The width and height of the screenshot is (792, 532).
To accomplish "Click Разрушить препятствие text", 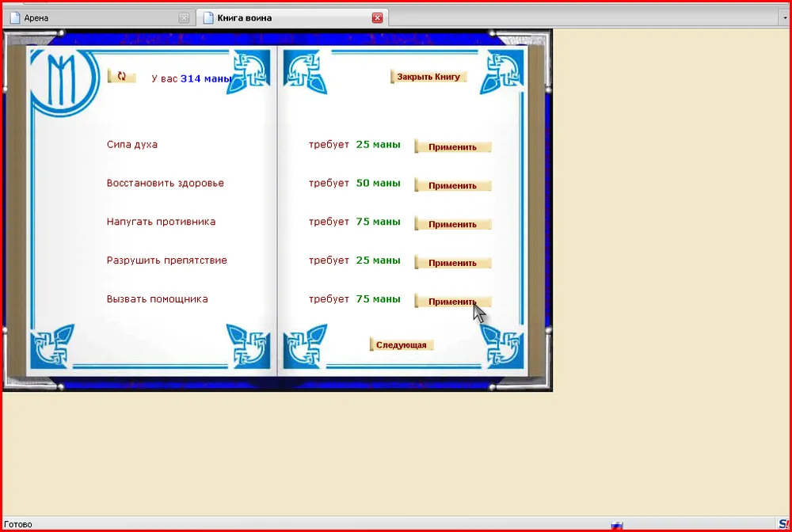I will click(166, 260).
